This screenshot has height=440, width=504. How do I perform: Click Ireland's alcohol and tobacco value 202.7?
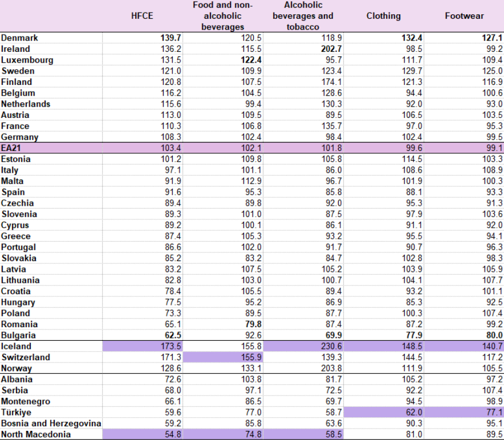(331, 49)
